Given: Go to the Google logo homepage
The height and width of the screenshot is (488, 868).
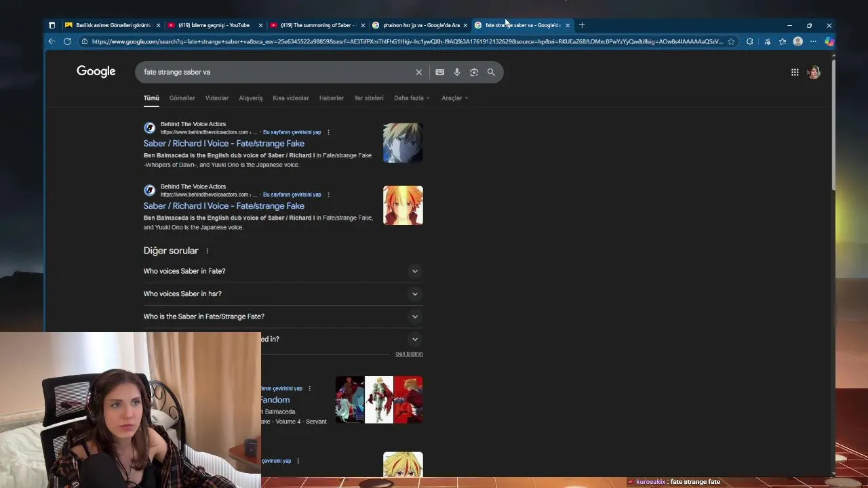Looking at the screenshot, I should tap(96, 71).
